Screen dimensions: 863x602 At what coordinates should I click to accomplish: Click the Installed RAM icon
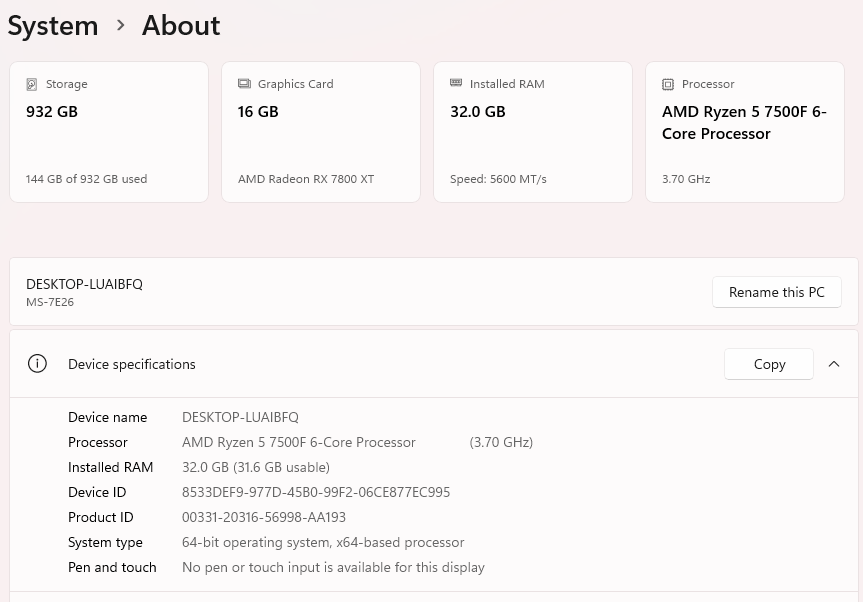(x=456, y=84)
